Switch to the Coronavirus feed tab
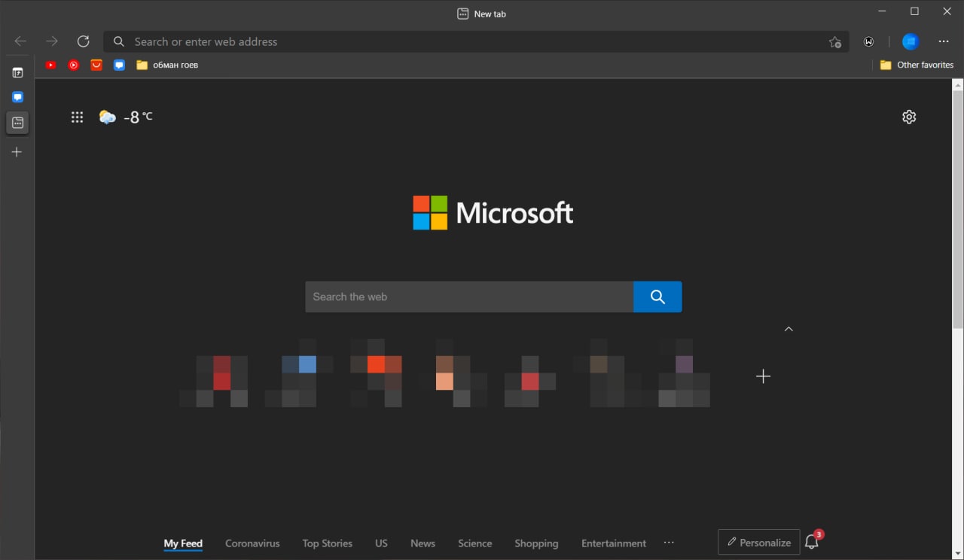The image size is (964, 560). pyautogui.click(x=252, y=543)
